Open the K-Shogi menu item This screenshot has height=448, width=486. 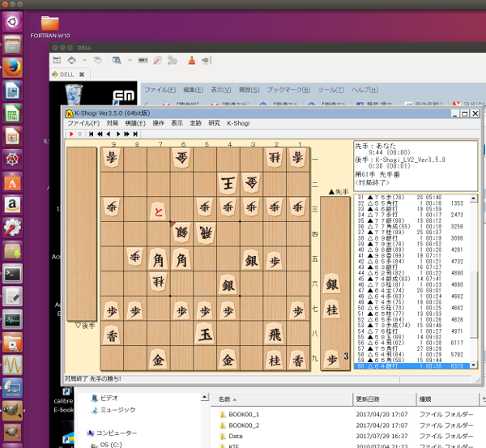point(238,123)
